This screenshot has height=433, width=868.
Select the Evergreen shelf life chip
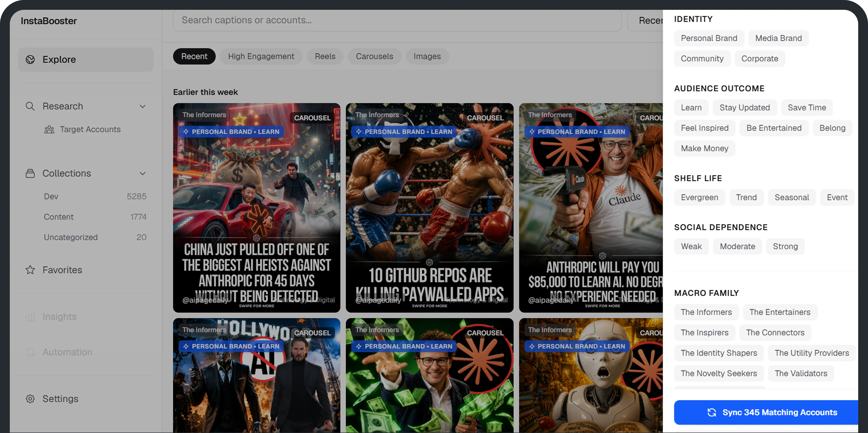699,198
